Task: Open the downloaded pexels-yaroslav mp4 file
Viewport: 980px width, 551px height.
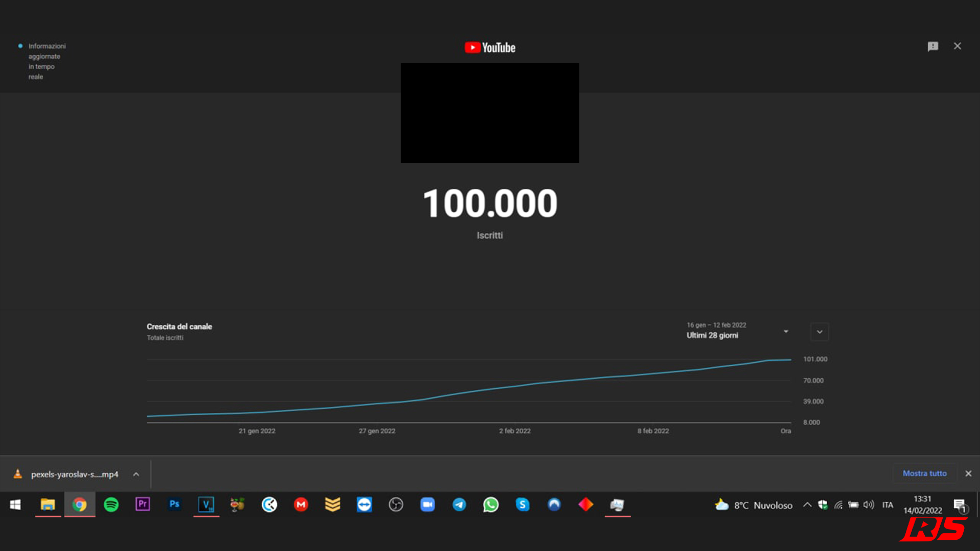Action: (x=75, y=474)
